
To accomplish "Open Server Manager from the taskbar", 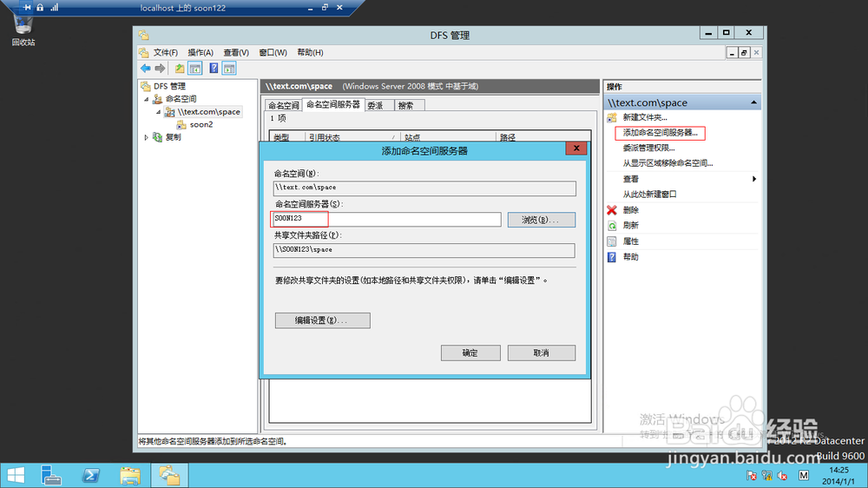I will (x=51, y=475).
